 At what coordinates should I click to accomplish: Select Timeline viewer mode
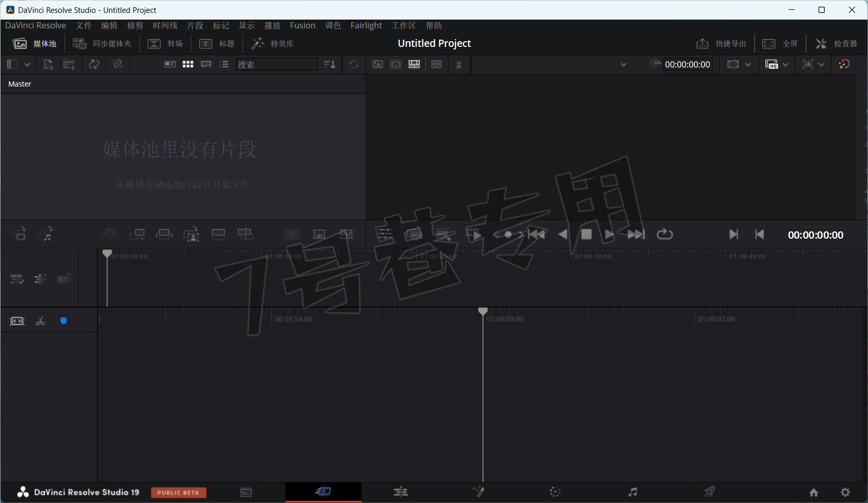(414, 64)
